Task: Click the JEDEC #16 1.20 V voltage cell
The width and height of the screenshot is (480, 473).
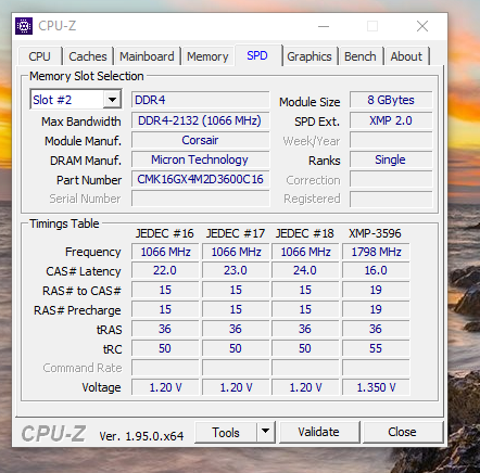Action: (165, 387)
